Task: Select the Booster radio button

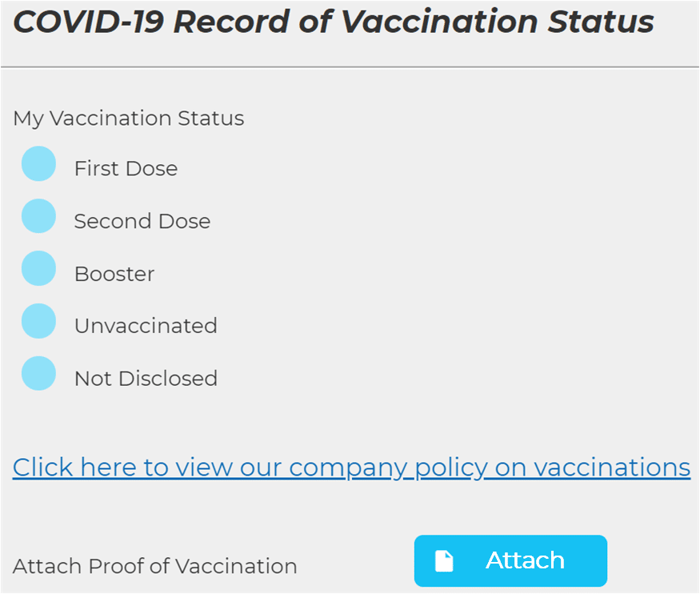Action: 38,270
